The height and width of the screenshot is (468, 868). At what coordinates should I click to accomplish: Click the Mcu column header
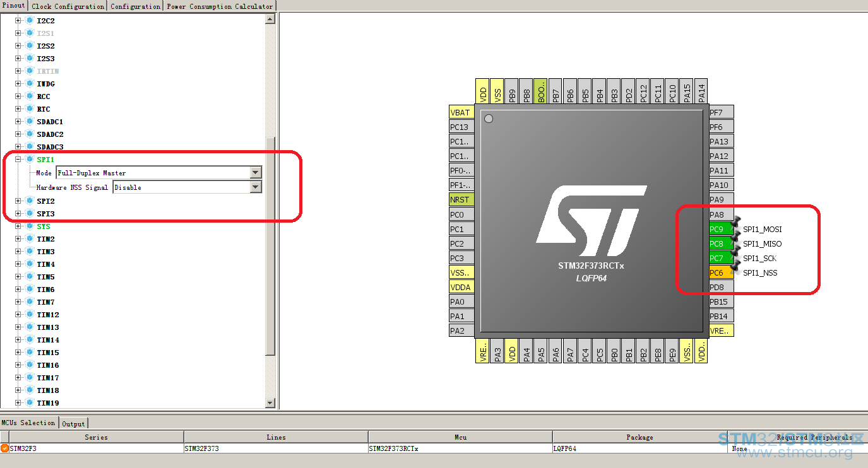click(x=460, y=437)
